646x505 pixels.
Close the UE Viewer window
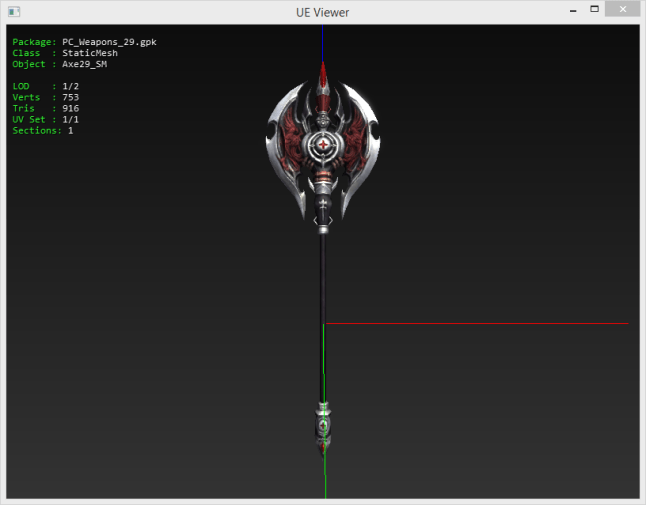click(625, 10)
